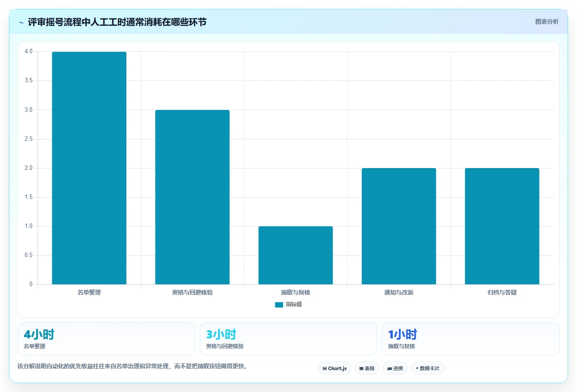This screenshot has height=392, width=577.
Task: Click the icon inside the 进度 tag
Action: point(389,369)
